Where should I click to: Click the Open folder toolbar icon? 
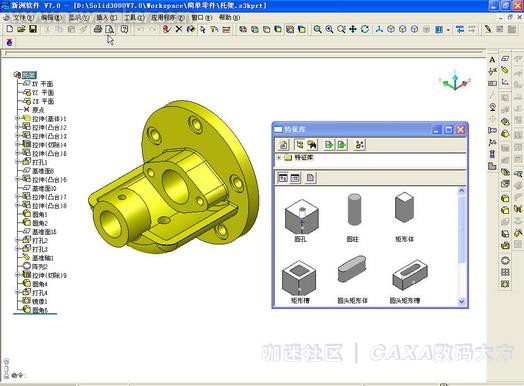[x=21, y=29]
